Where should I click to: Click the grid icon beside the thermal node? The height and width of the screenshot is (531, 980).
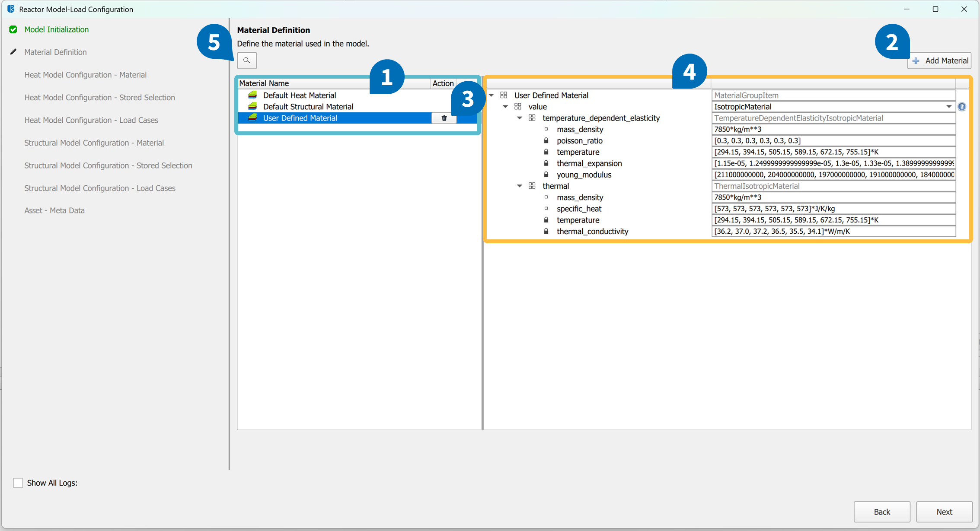click(532, 186)
